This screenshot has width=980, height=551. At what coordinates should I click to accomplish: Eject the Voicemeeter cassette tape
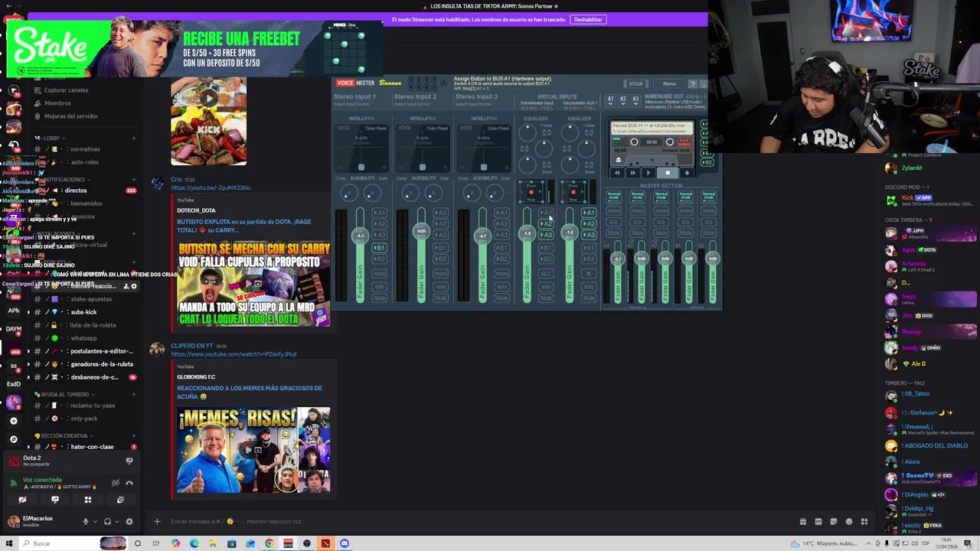click(619, 159)
